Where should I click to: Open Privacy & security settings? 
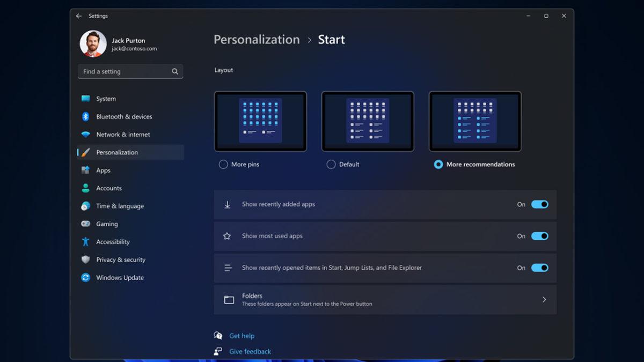coord(120,260)
